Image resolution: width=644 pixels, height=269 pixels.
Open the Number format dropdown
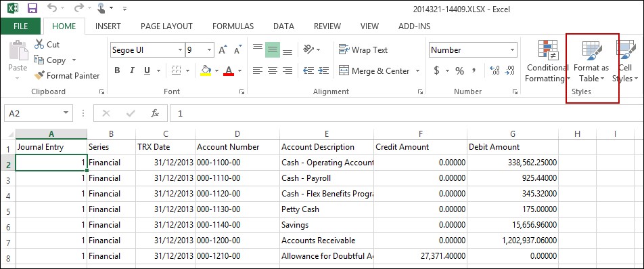coord(512,50)
